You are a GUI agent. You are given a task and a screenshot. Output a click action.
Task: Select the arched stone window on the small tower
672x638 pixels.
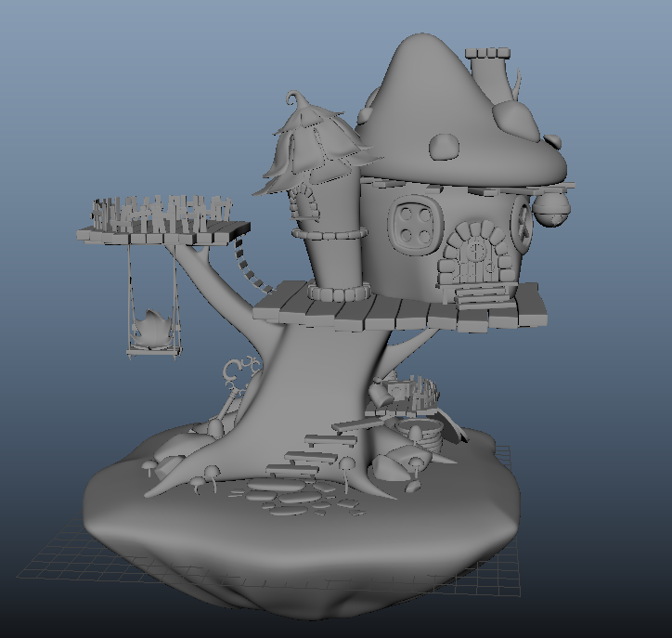304,202
